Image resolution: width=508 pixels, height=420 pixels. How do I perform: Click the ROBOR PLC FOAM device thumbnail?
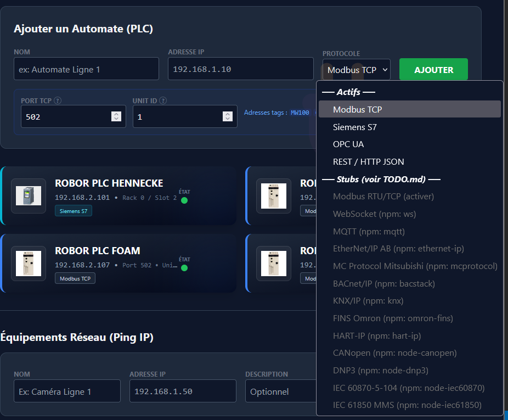29,264
